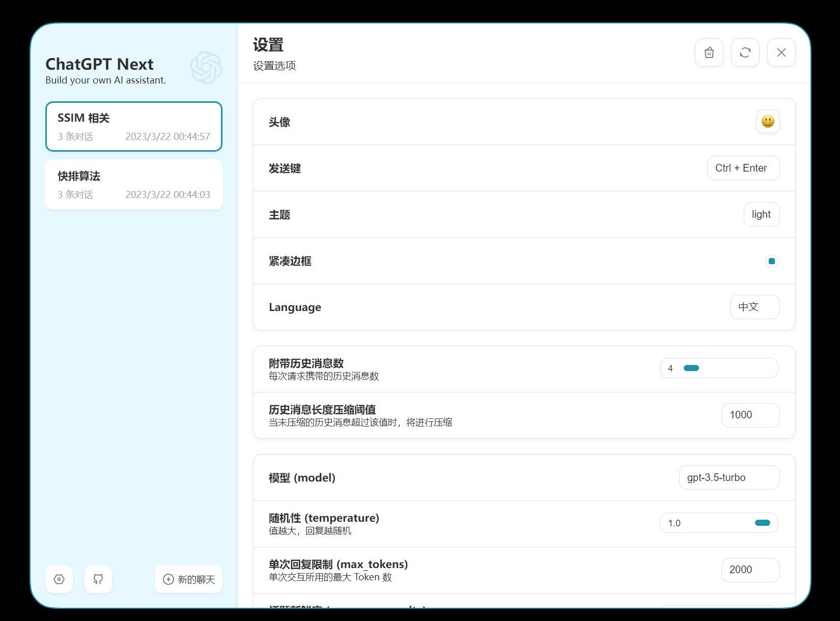Click the 2023/3/22 00:44:03 timestamp
The height and width of the screenshot is (621, 840).
(167, 194)
